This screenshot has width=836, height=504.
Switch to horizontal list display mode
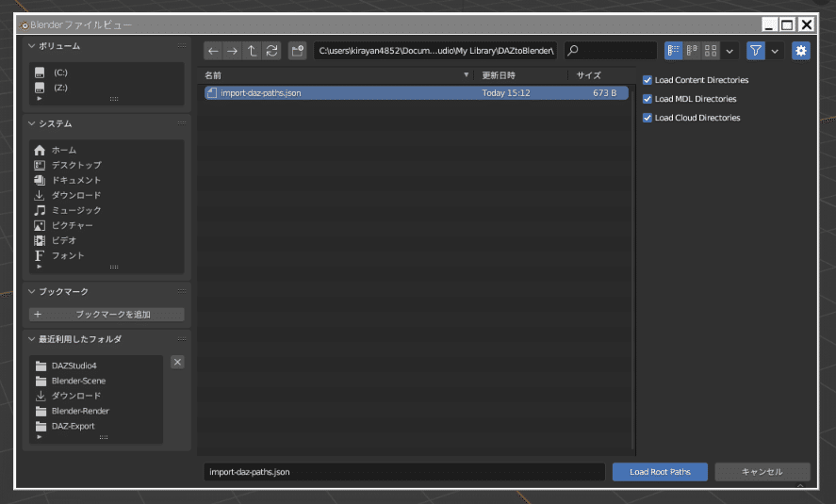[692, 51]
